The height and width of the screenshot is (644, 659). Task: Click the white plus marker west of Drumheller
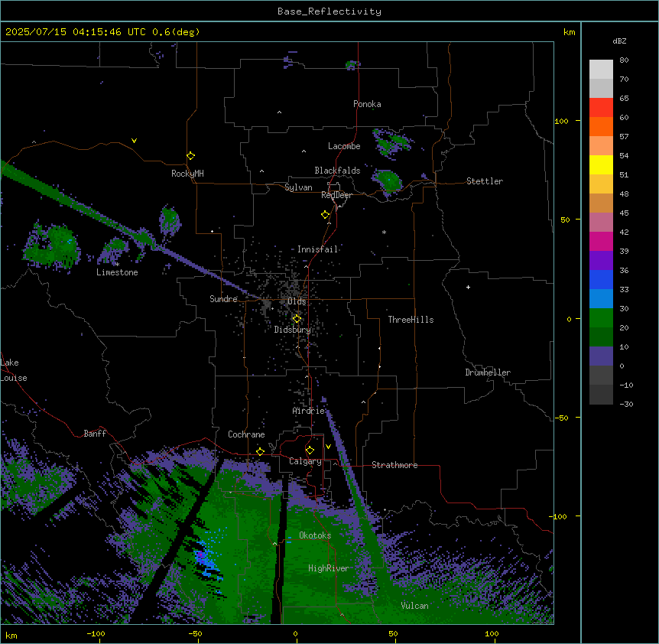(x=468, y=287)
